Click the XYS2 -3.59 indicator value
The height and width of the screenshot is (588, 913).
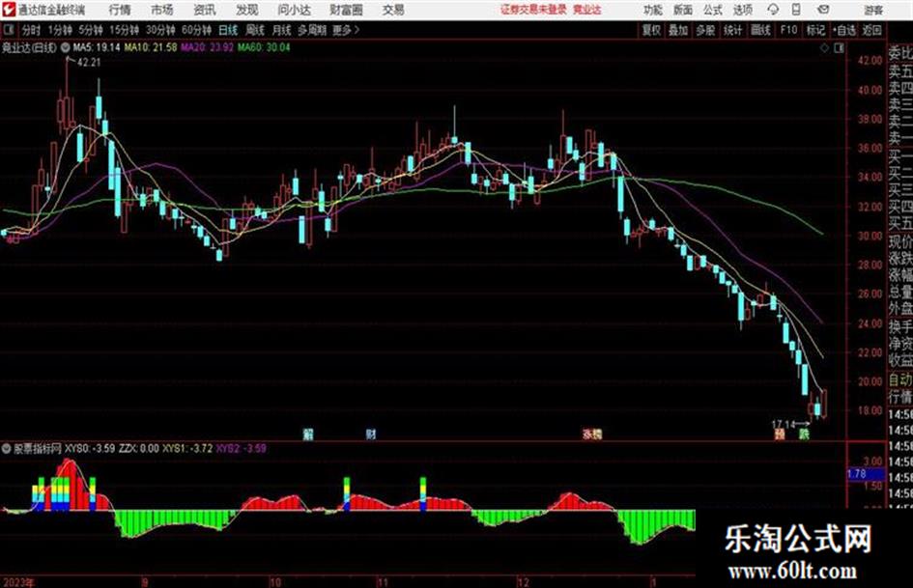point(242,448)
